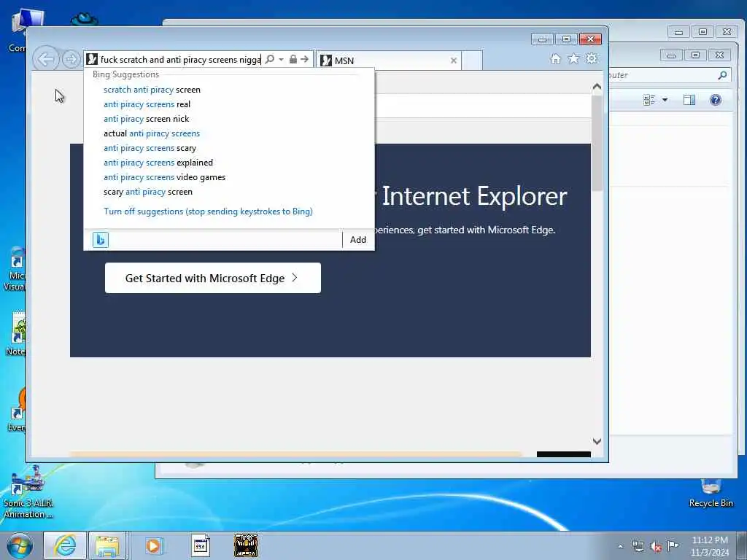This screenshot has height=560, width=747.
Task: Select suggestion 'anti piracy screens scary'
Action: [x=150, y=148]
